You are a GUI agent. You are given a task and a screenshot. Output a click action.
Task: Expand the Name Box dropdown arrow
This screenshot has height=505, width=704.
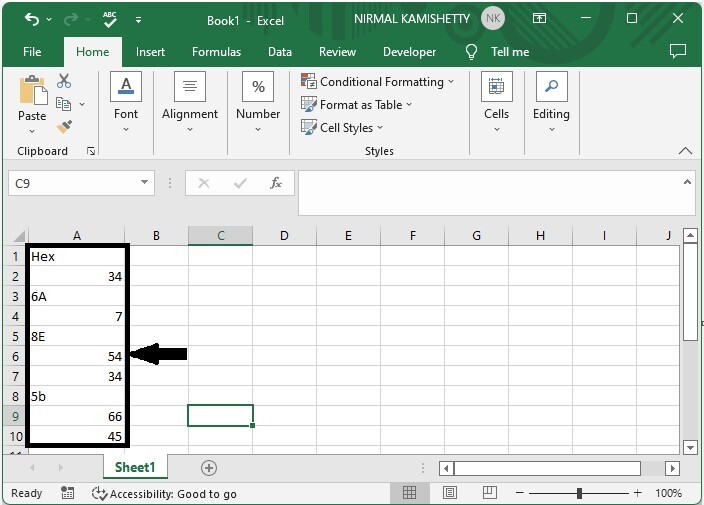pos(145,182)
